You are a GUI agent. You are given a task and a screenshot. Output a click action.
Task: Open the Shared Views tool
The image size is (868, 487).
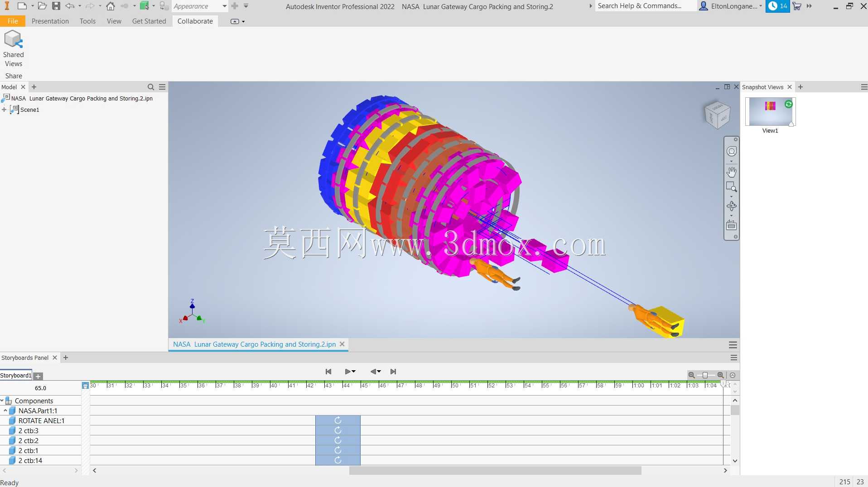tap(13, 49)
